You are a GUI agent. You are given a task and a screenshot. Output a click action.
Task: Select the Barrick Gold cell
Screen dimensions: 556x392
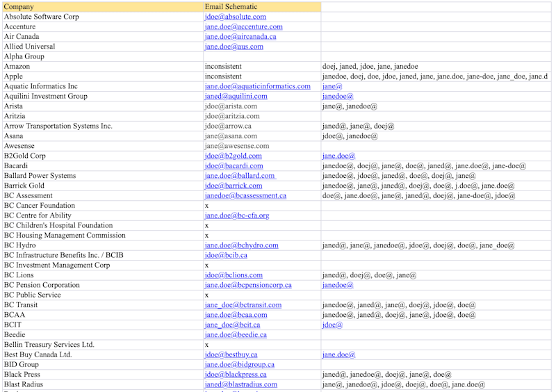click(x=103, y=186)
